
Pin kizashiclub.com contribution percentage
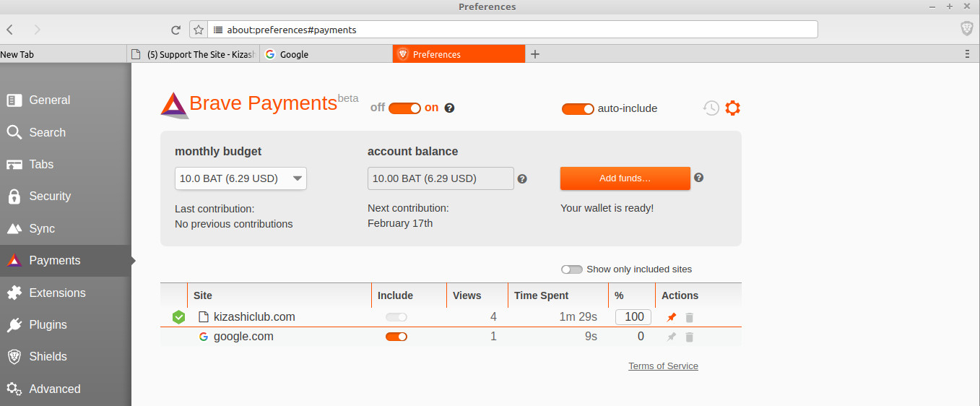[672, 317]
